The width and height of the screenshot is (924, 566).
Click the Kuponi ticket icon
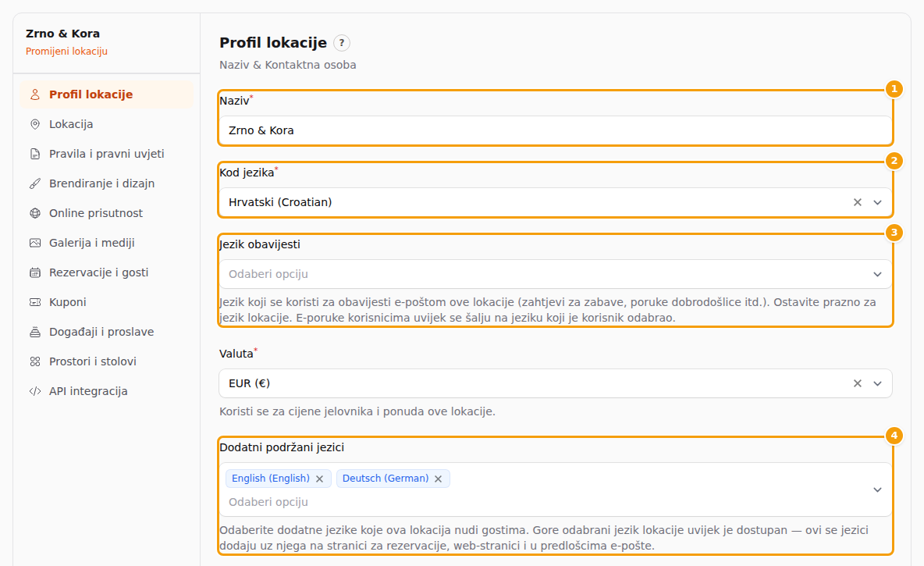(35, 302)
